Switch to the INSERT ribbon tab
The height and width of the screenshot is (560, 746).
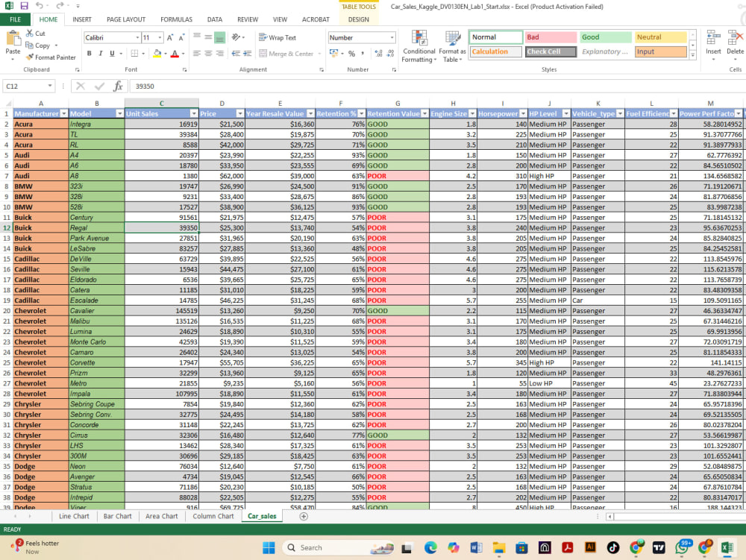[x=82, y=19]
